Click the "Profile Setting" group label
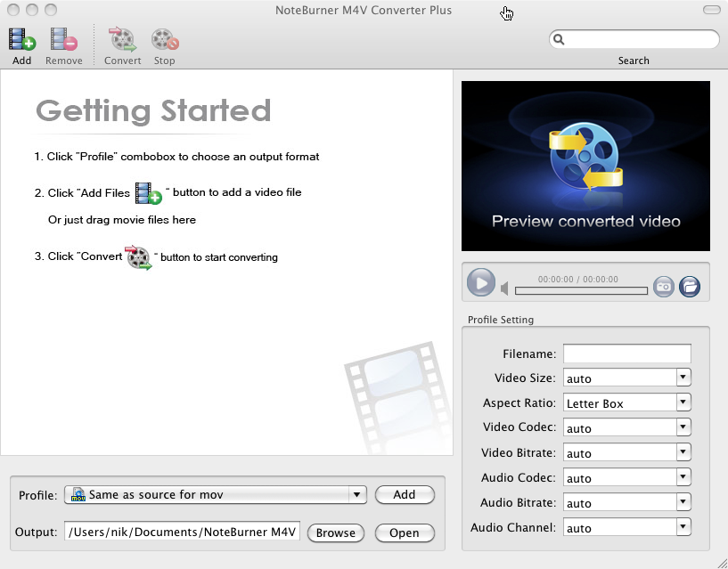The width and height of the screenshot is (728, 569). 501,320
